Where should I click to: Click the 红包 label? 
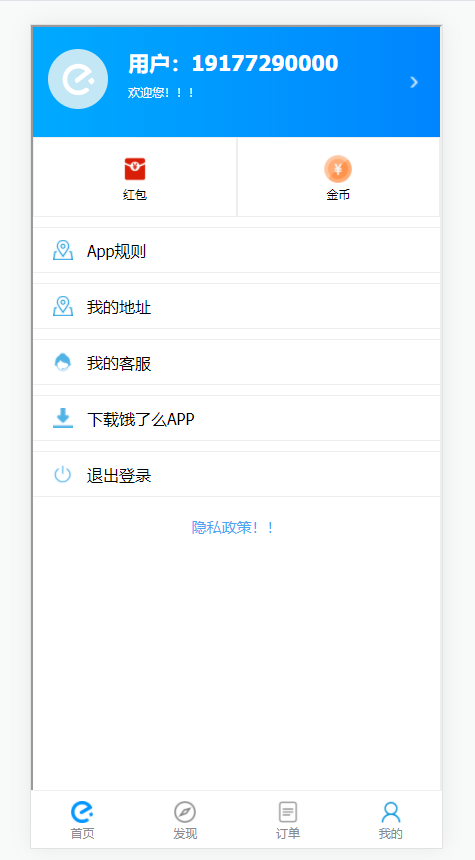coord(135,195)
